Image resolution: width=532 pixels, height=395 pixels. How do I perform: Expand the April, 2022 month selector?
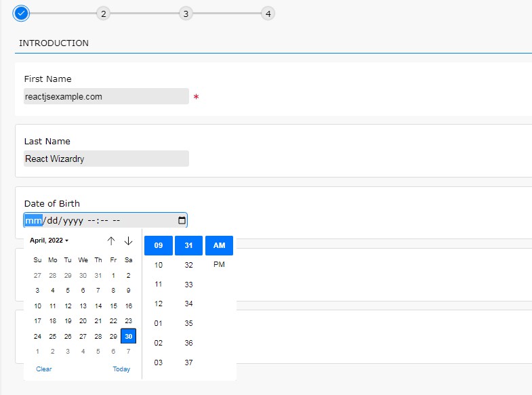[49, 241]
